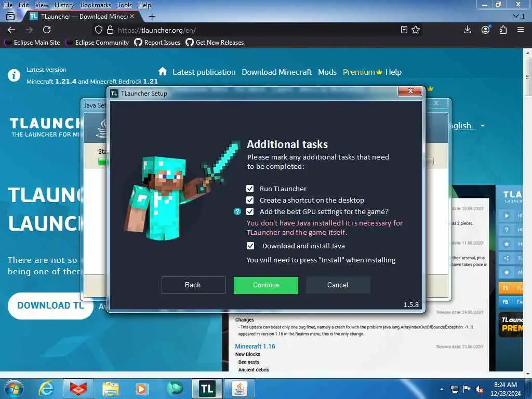This screenshot has height=399, width=532.
Task: Bookmark this page with star icon
Action: [x=416, y=30]
